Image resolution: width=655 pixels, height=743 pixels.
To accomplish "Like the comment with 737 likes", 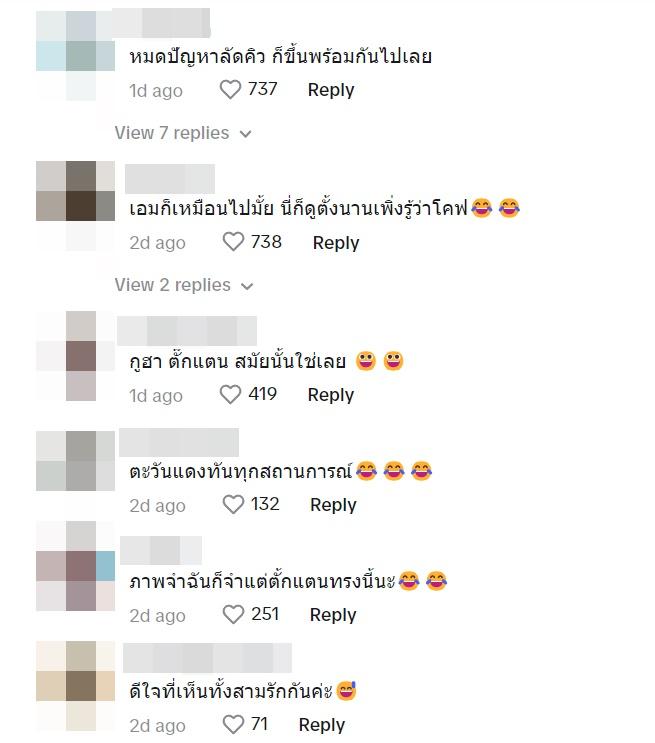I will click(230, 90).
